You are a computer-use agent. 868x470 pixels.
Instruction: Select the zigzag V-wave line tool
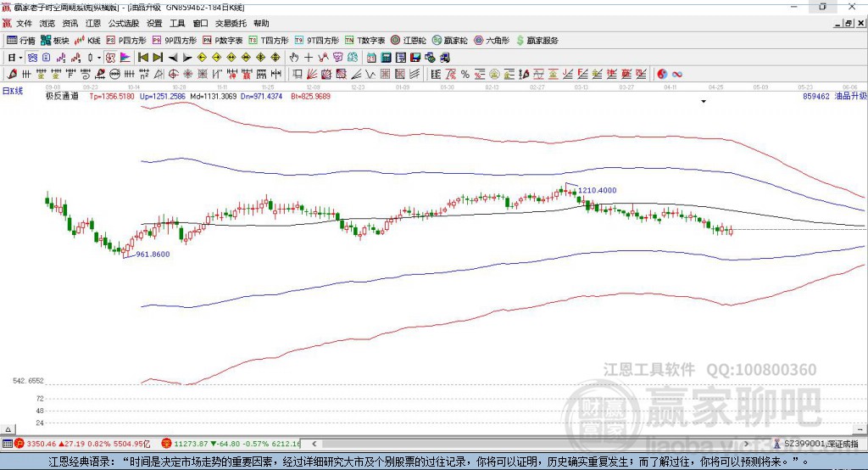tap(370, 75)
